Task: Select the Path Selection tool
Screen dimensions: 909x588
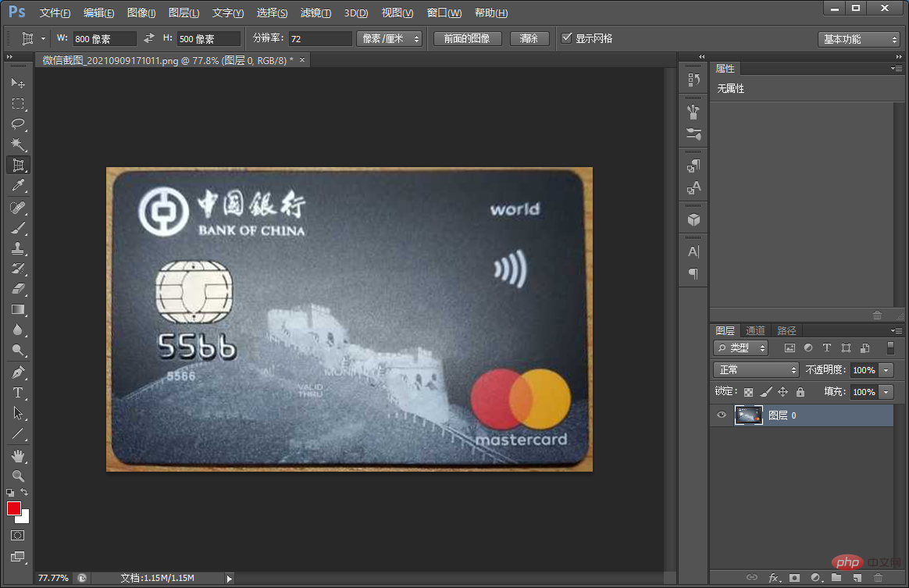Action: 18,413
